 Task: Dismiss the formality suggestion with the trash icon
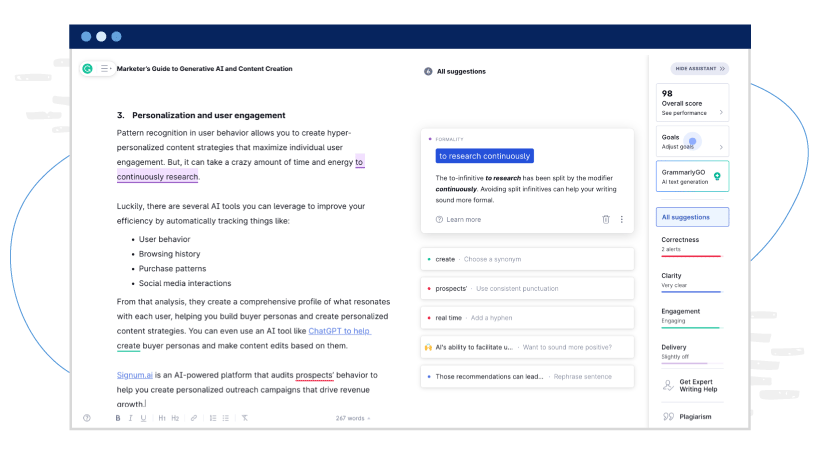point(606,219)
